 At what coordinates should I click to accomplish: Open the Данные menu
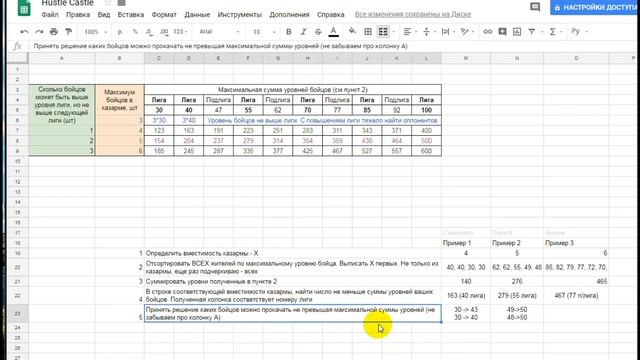197,15
